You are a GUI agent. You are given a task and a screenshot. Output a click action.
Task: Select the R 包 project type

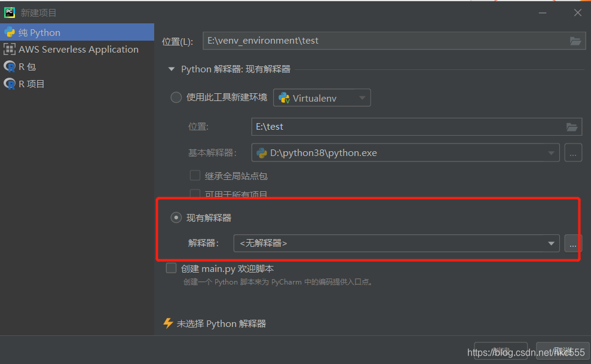tap(77, 67)
